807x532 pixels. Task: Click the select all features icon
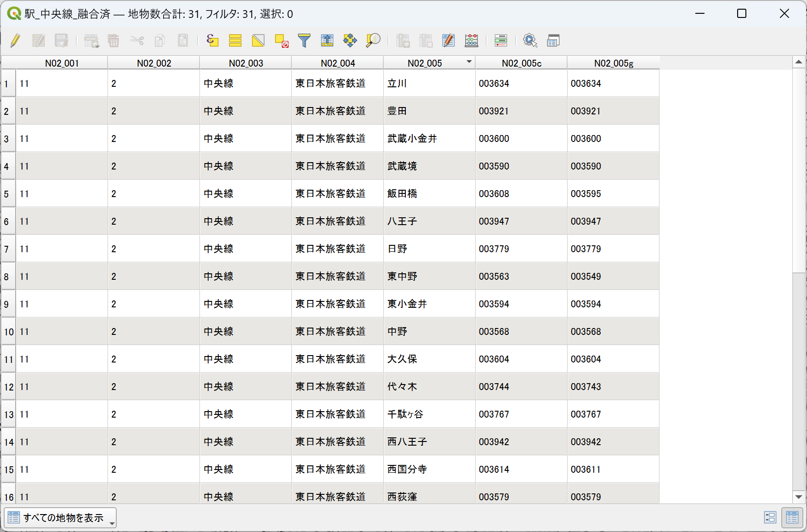pos(235,40)
